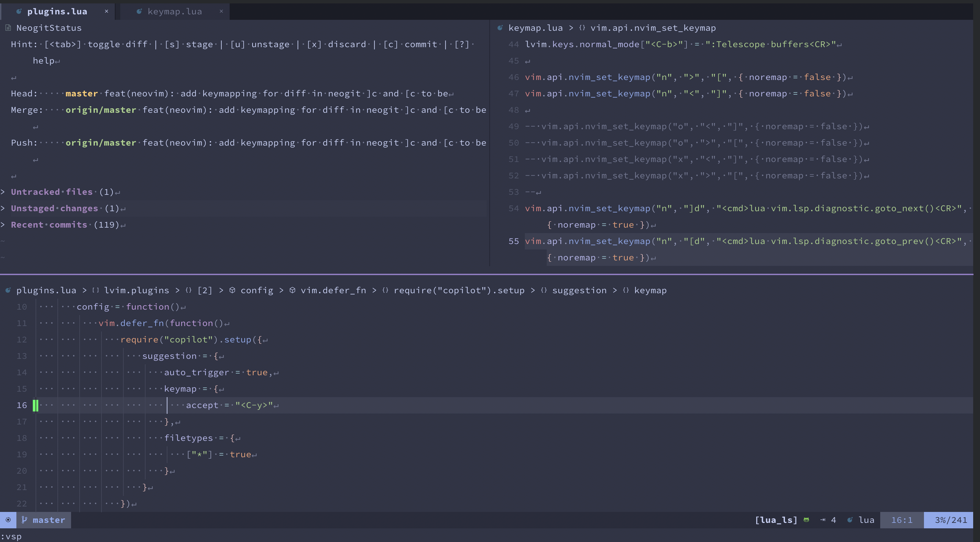This screenshot has height=542, width=980.
Task: Click the git branch icon next to master
Action: click(x=24, y=520)
